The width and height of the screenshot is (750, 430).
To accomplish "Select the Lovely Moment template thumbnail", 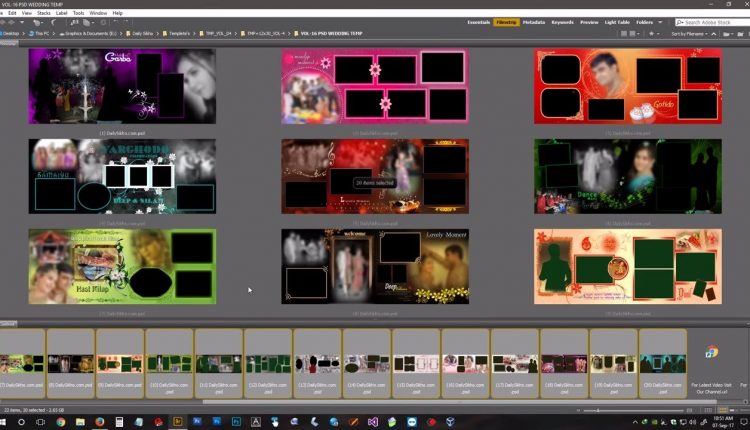I will 374,267.
